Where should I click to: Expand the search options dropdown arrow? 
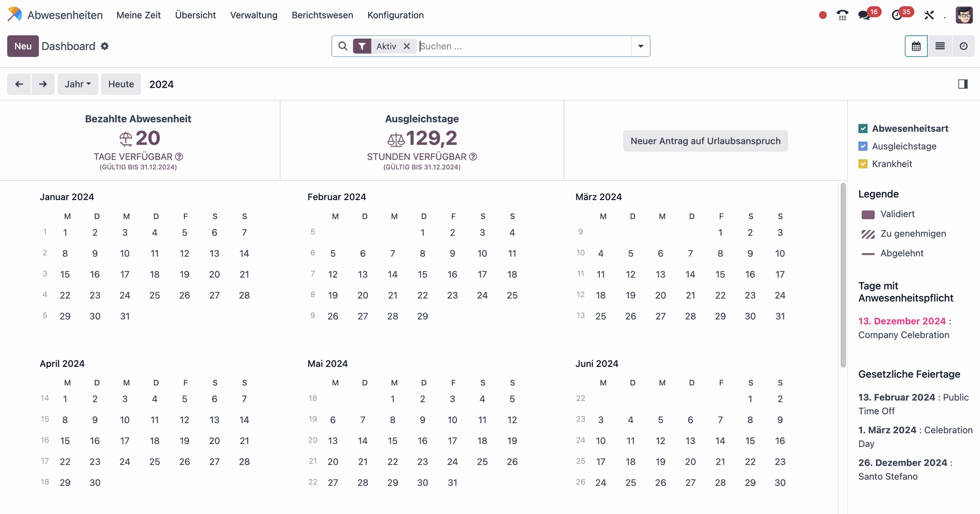pos(641,46)
